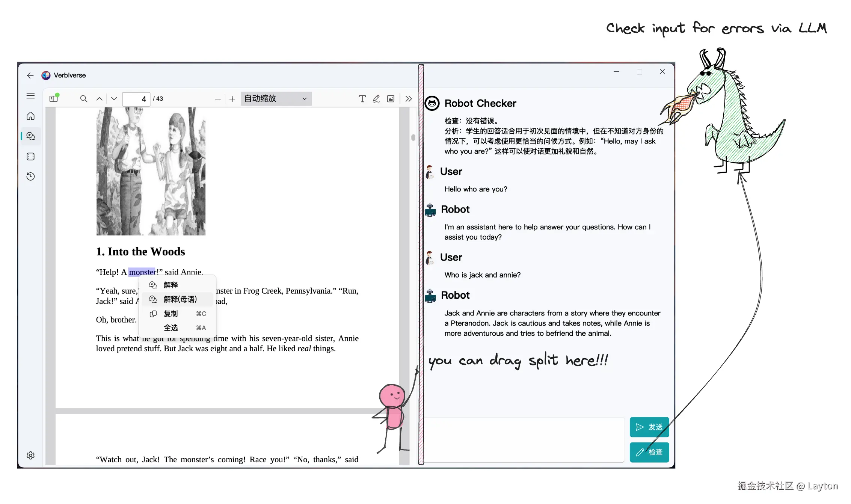The image size is (851, 504).
Task: Expand extra toolbar options with the double chevron
Action: click(x=408, y=98)
